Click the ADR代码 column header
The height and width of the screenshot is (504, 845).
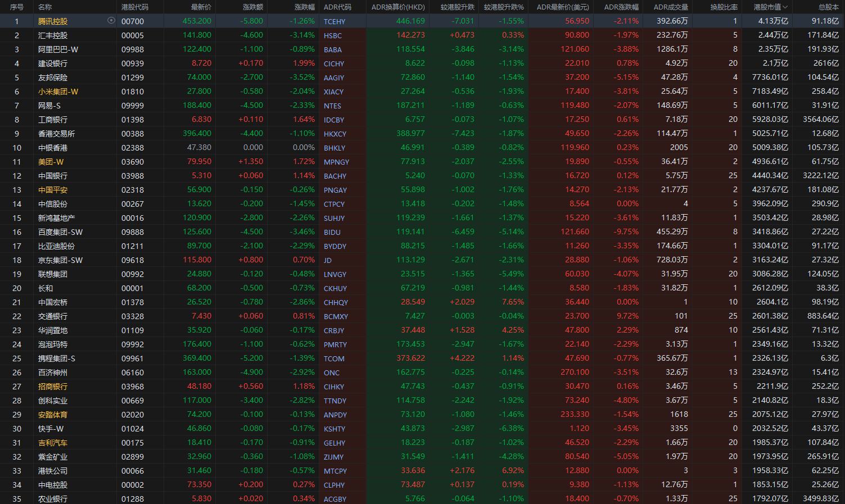(337, 7)
